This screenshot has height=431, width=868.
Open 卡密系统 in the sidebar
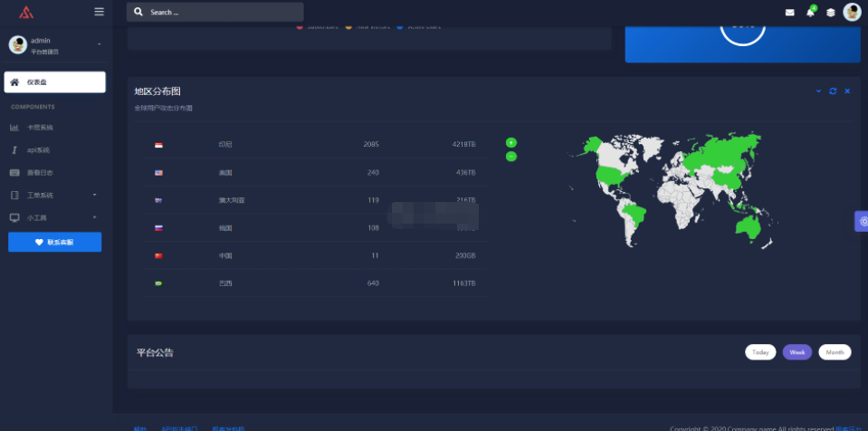coord(40,128)
